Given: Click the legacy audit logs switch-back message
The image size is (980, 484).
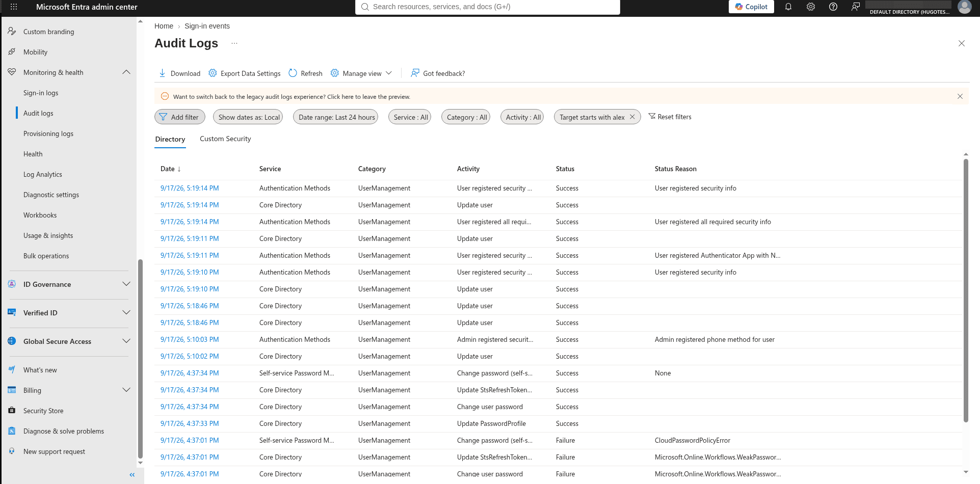Looking at the screenshot, I should click(x=292, y=96).
